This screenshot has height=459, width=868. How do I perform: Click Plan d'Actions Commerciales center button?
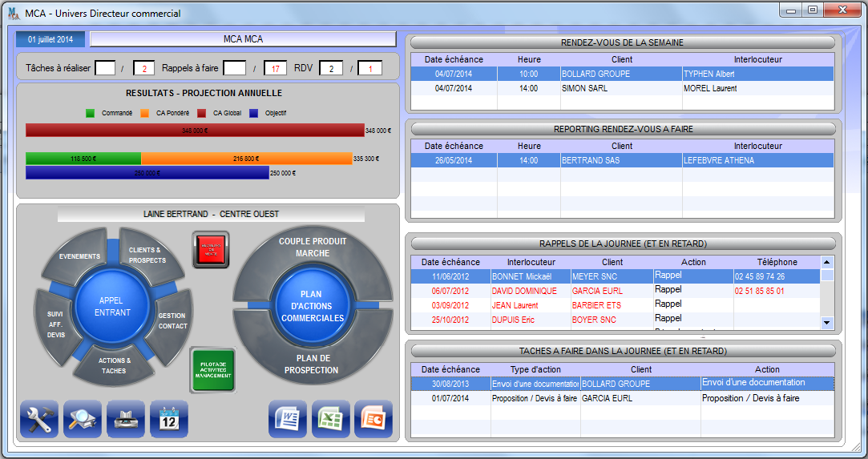[x=313, y=306]
